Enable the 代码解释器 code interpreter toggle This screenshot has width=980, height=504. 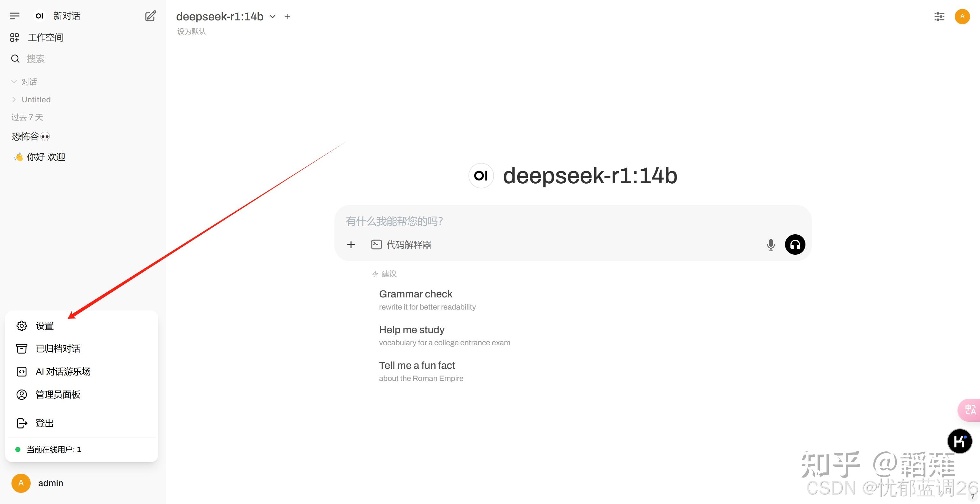pos(401,245)
